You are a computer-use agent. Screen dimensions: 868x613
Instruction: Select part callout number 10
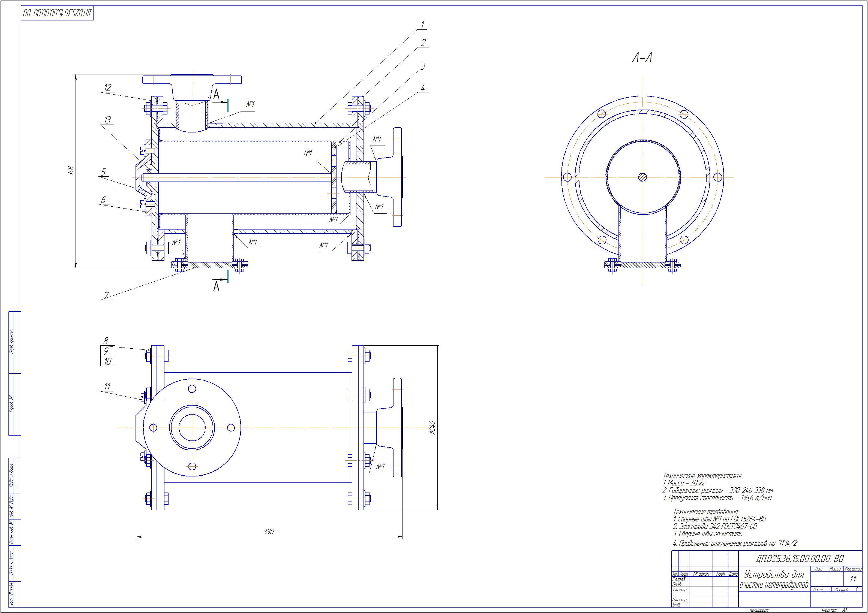[x=108, y=361]
